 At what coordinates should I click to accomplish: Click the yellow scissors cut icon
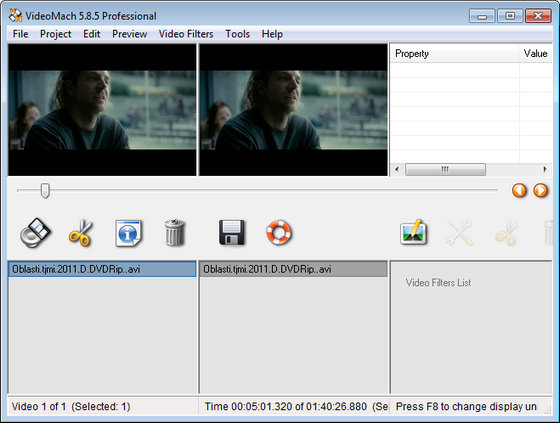tap(81, 233)
